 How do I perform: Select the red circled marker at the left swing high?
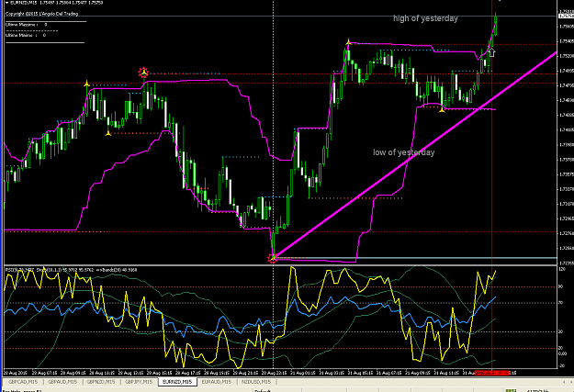tap(143, 73)
